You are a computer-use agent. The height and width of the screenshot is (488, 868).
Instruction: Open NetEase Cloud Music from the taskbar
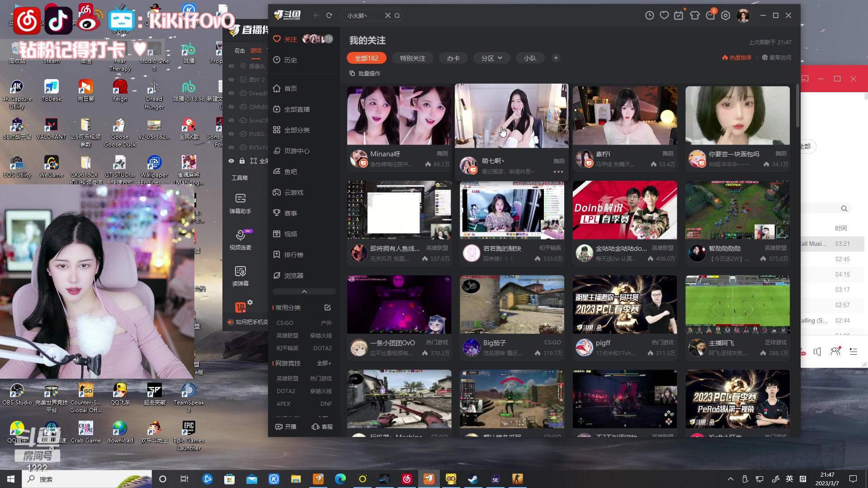click(407, 479)
